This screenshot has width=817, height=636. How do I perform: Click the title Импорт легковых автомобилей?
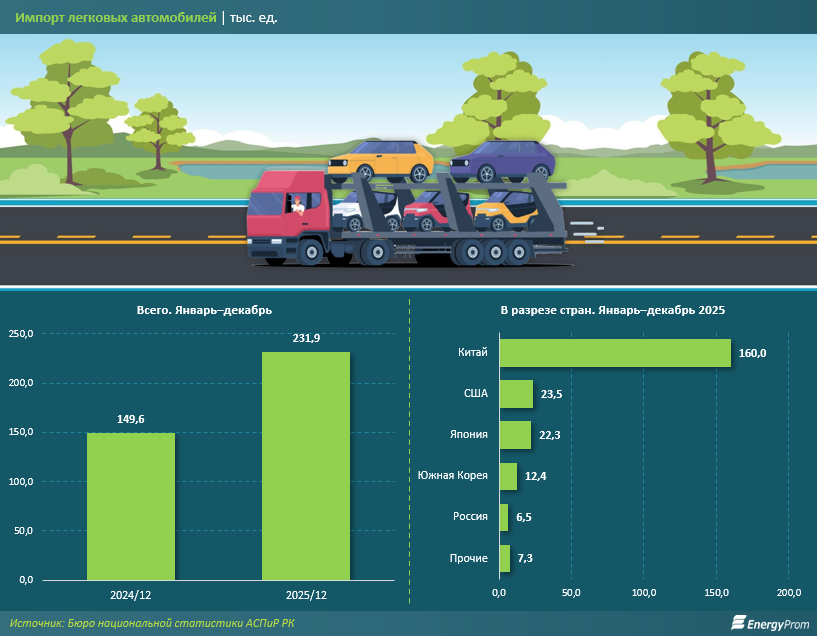(114, 17)
